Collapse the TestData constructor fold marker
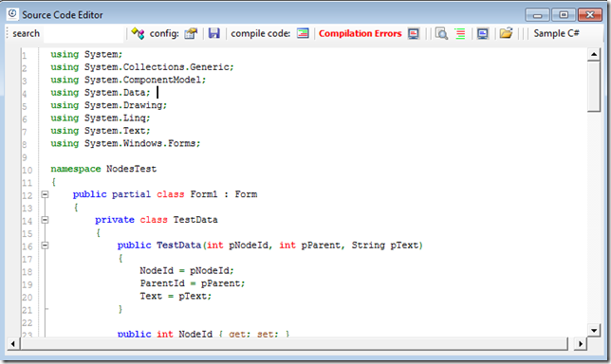The height and width of the screenshot is (364, 611). point(46,246)
